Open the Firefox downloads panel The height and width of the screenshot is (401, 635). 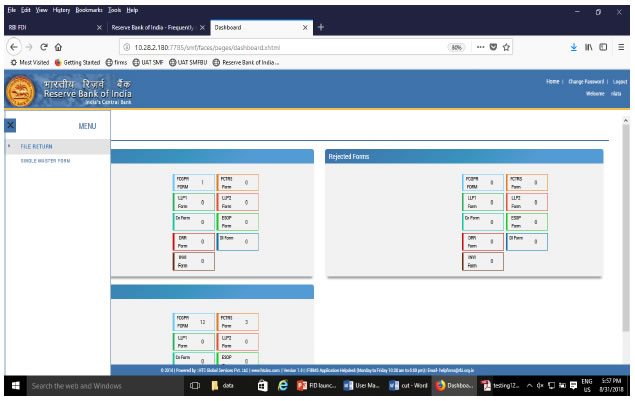(572, 46)
